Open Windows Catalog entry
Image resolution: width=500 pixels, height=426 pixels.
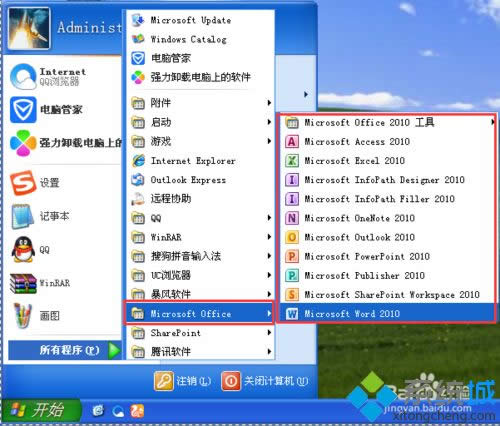point(200,39)
